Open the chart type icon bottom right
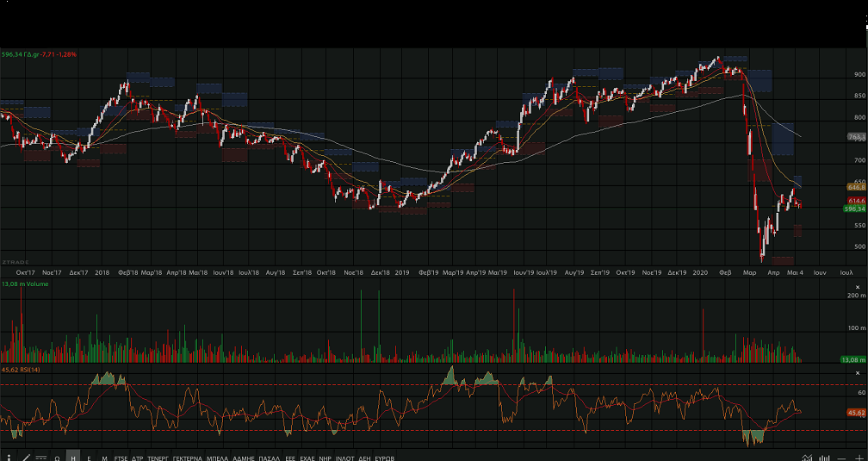 pyautogui.click(x=807, y=457)
